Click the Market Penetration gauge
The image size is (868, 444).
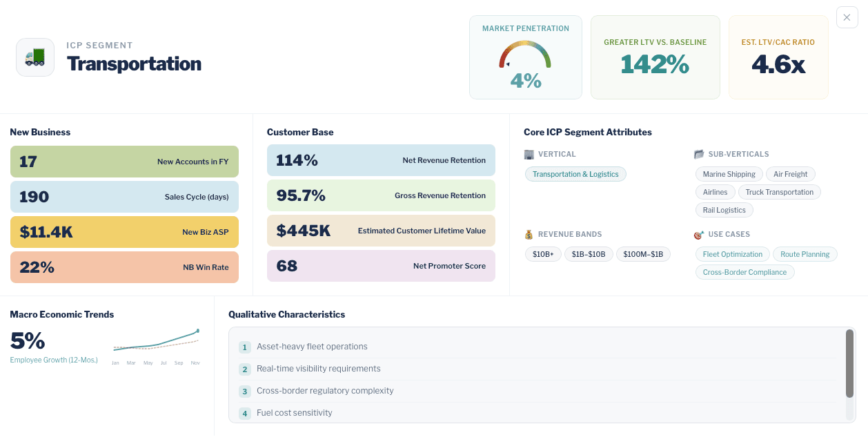(x=526, y=59)
